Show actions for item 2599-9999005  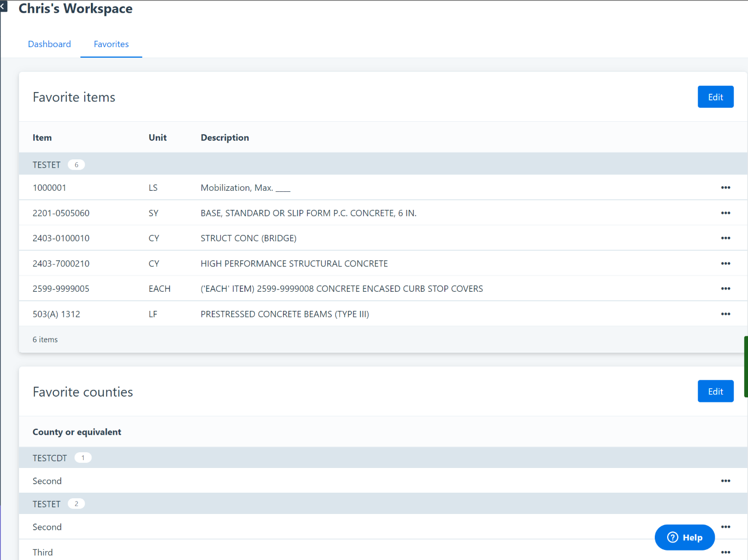726,288
